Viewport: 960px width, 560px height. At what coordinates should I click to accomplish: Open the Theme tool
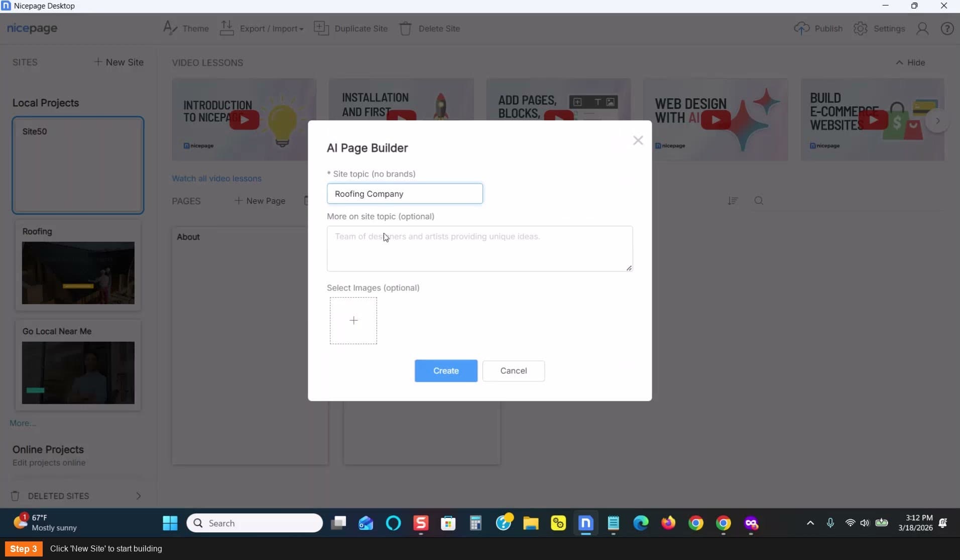pyautogui.click(x=186, y=29)
